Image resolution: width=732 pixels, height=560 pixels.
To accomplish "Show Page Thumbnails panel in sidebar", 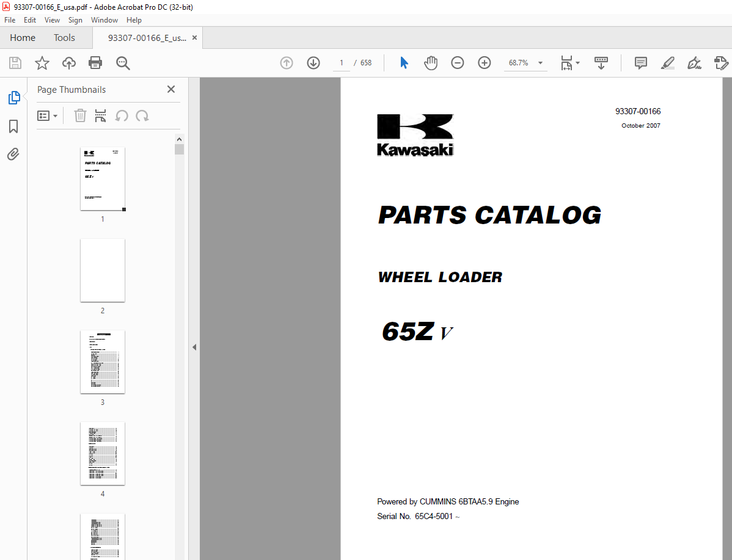I will point(14,98).
